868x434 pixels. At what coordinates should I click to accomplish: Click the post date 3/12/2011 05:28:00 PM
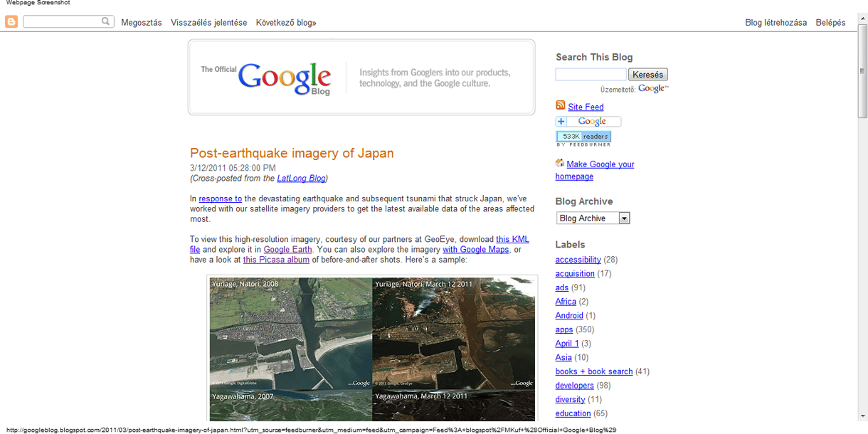pyautogui.click(x=233, y=168)
